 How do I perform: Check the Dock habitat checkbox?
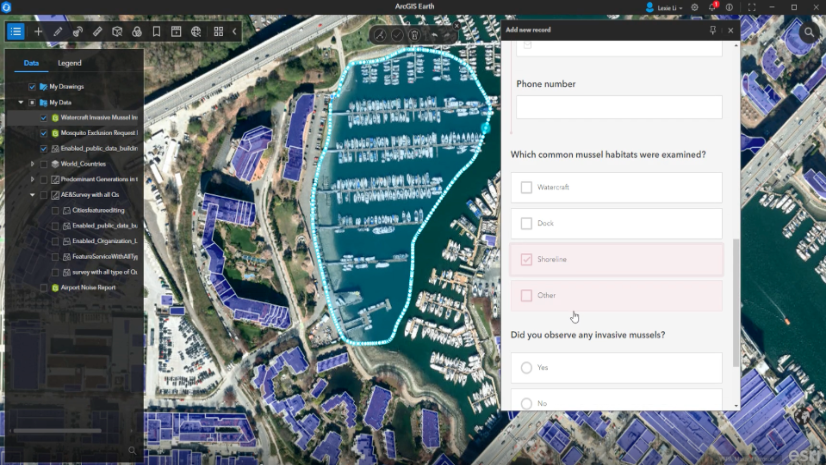tap(526, 223)
